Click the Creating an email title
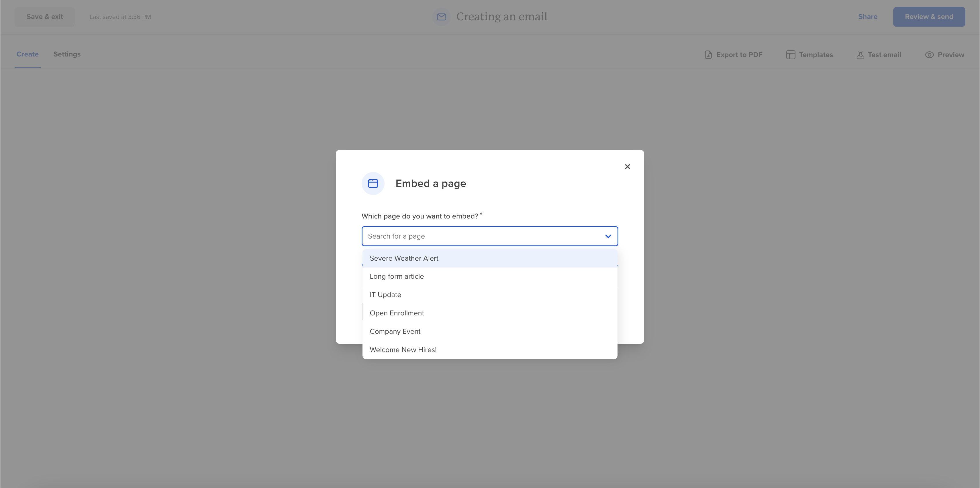The height and width of the screenshot is (488, 980). tap(501, 17)
